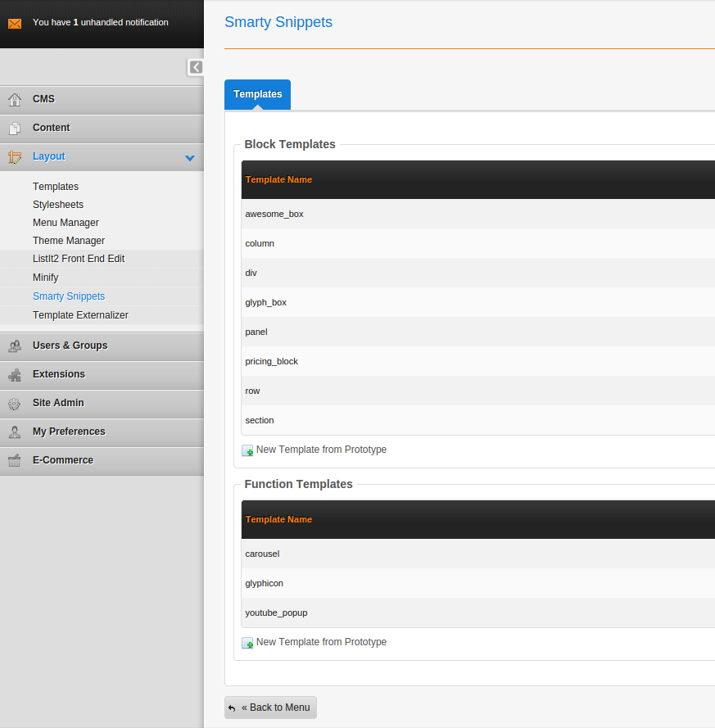
Task: Select the carousel template row
Action: click(x=478, y=554)
